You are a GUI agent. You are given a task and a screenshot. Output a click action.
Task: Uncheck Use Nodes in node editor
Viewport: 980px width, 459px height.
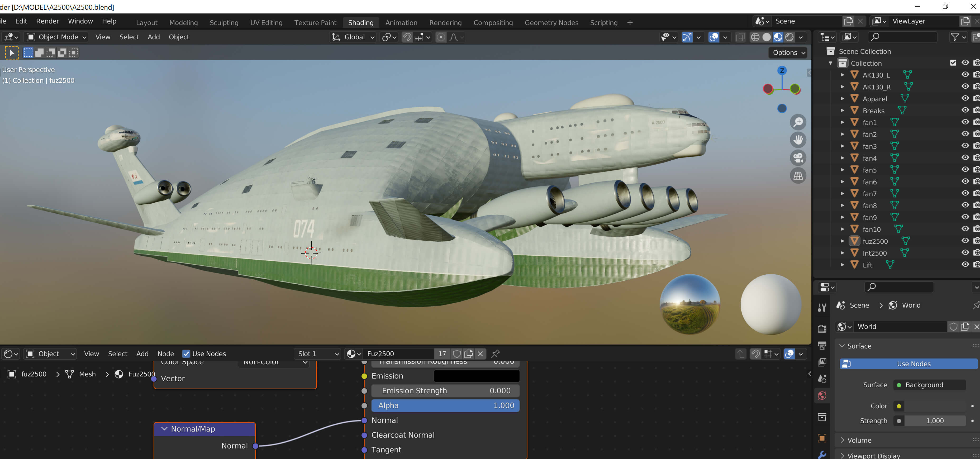coord(186,354)
